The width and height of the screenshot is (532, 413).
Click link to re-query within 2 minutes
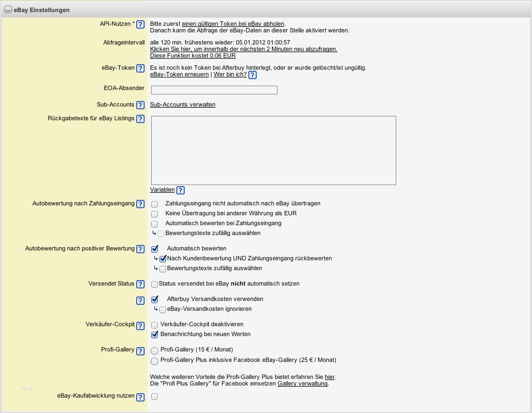coord(243,49)
